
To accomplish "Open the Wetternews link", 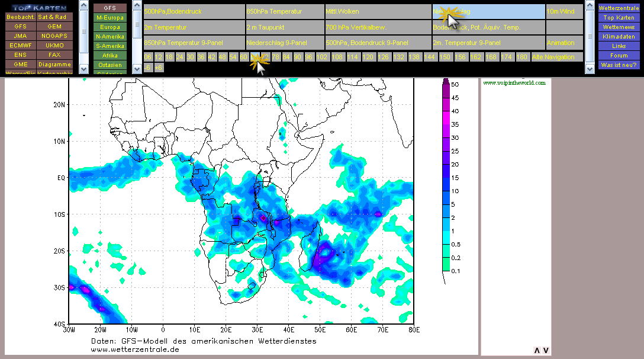I will (619, 27).
